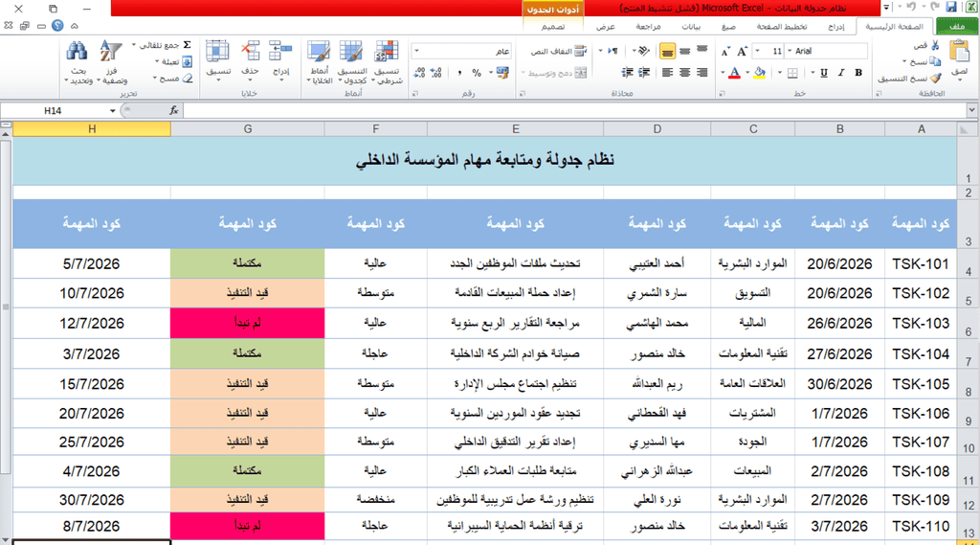Switch to the Data (بيانات) tab
This screenshot has height=545, width=980.
(x=691, y=27)
